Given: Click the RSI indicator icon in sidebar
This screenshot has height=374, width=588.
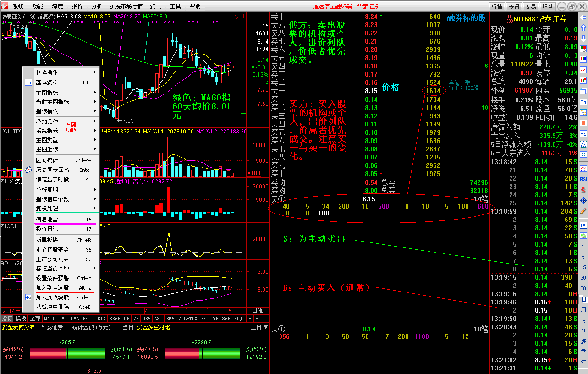Looking at the screenshot, I should [x=583, y=179].
